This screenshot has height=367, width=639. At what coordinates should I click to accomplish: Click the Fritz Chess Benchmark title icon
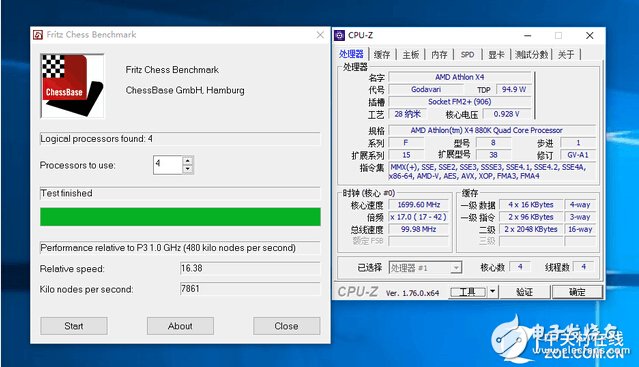(38, 35)
